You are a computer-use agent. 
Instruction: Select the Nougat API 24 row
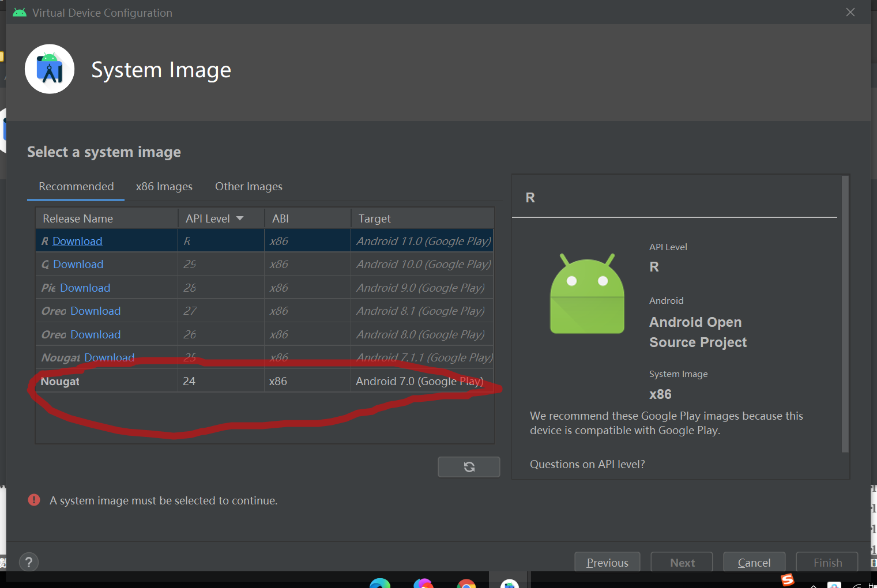click(265, 381)
